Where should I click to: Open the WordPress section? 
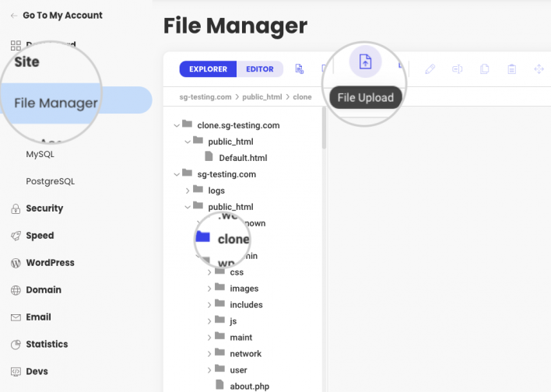[50, 262]
